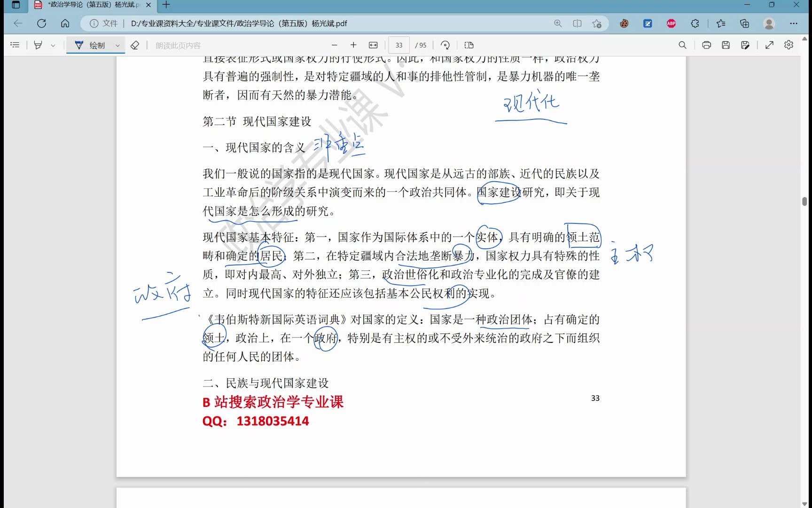
Task: Enter split screen view
Action: click(x=577, y=24)
